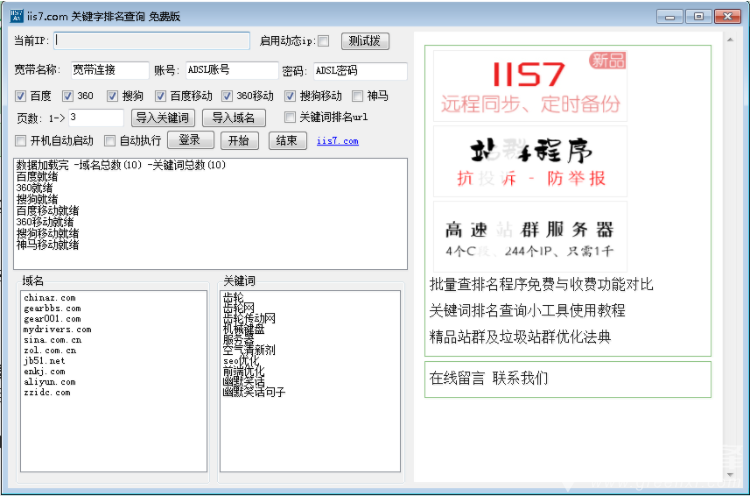Maximize the iis7 window
The width and height of the screenshot is (752, 496).
699,16
